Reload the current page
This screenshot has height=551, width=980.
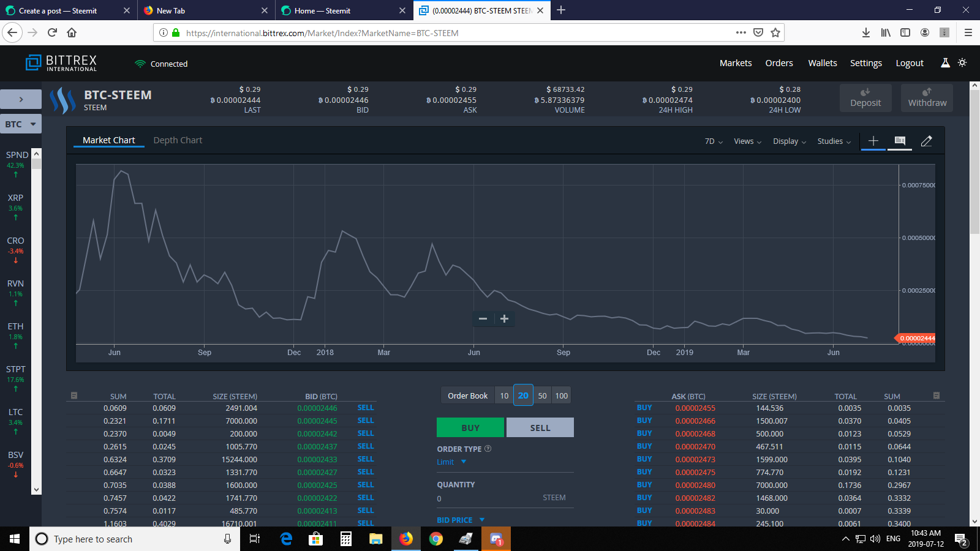(52, 32)
